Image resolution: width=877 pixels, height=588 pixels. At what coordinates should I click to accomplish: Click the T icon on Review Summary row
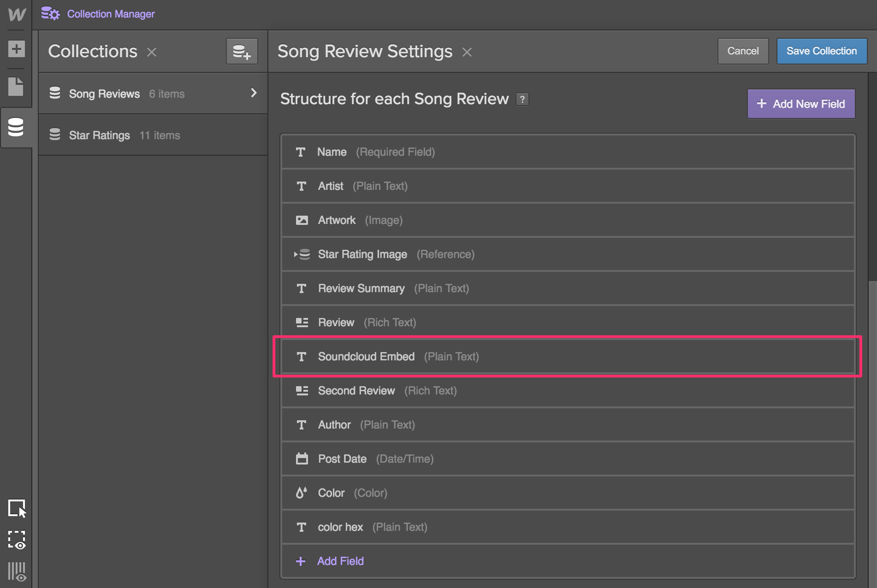302,288
